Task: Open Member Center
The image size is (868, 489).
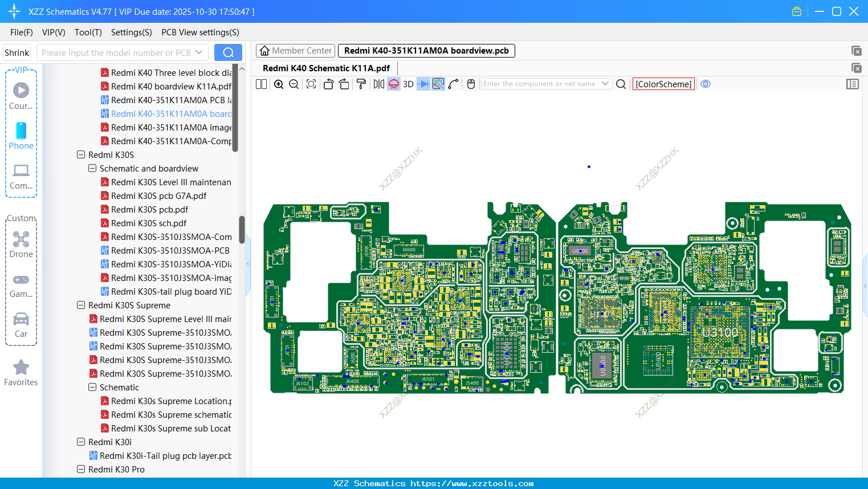Action: click(x=296, y=51)
